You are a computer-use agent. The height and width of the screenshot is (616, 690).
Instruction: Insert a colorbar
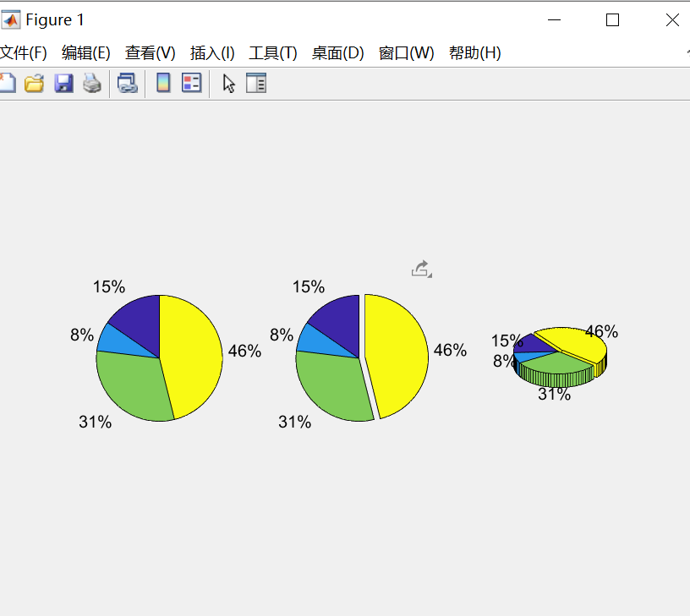[163, 83]
